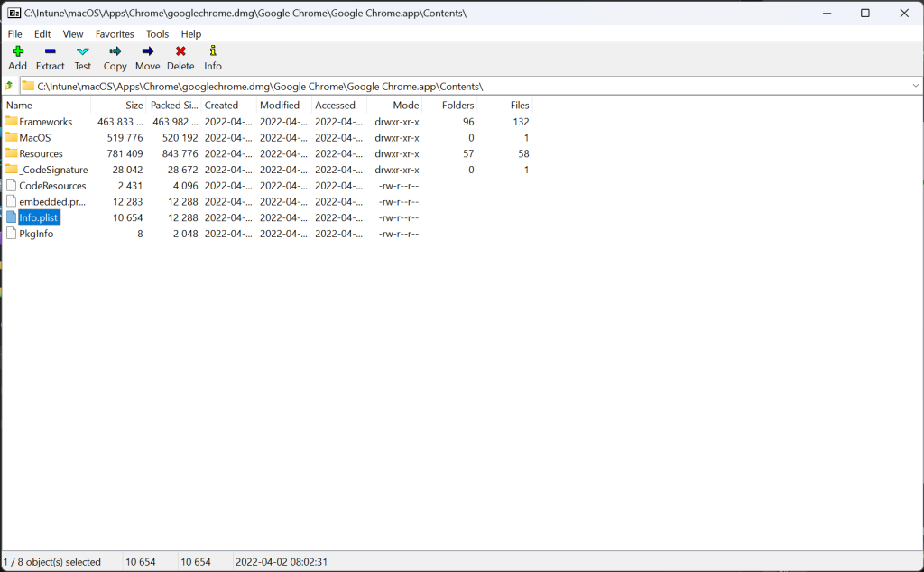Select the PkgInfo file icon
The image size is (924, 572).
pos(11,234)
